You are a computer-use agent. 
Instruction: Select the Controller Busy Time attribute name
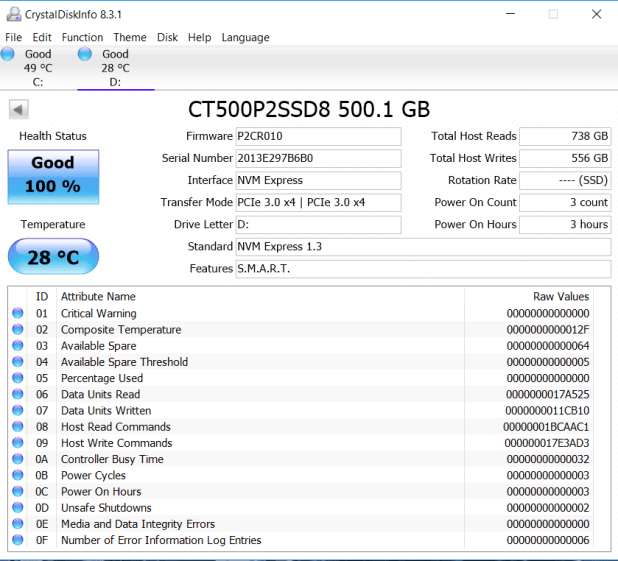112,458
